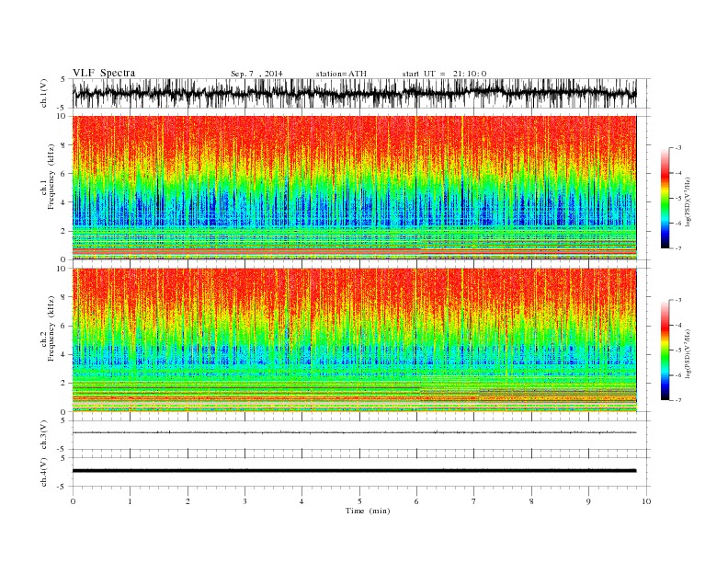This screenshot has height=563, width=728.
Task: Click the ch.1 frequency axis "4" tick label
Action: point(64,202)
